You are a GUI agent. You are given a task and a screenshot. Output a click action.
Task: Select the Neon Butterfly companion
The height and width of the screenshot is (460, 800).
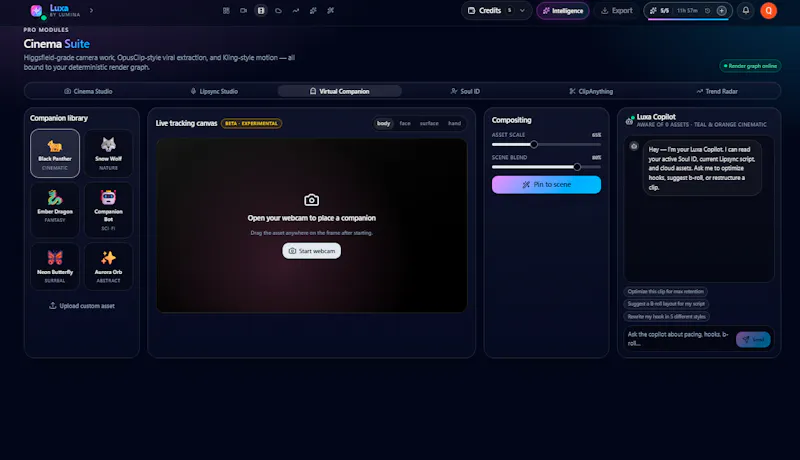point(55,266)
